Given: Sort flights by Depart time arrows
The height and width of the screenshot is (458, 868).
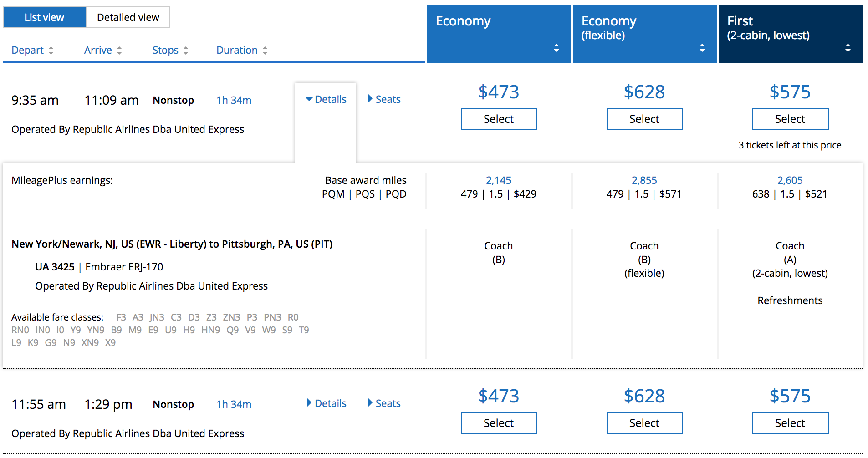Looking at the screenshot, I should click(51, 51).
